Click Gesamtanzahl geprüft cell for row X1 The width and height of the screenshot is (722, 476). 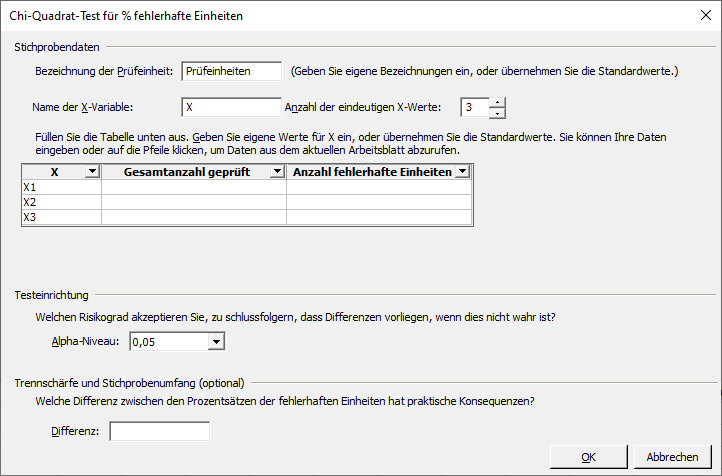194,187
